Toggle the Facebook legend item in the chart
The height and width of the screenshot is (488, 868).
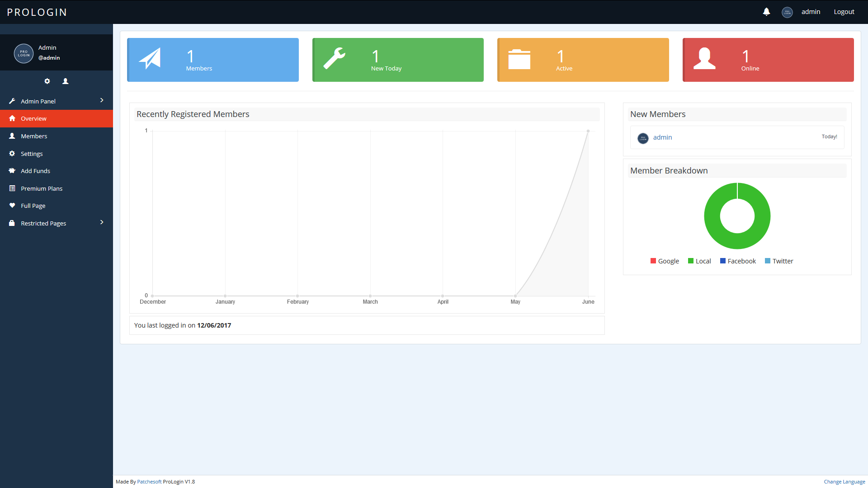coord(738,261)
